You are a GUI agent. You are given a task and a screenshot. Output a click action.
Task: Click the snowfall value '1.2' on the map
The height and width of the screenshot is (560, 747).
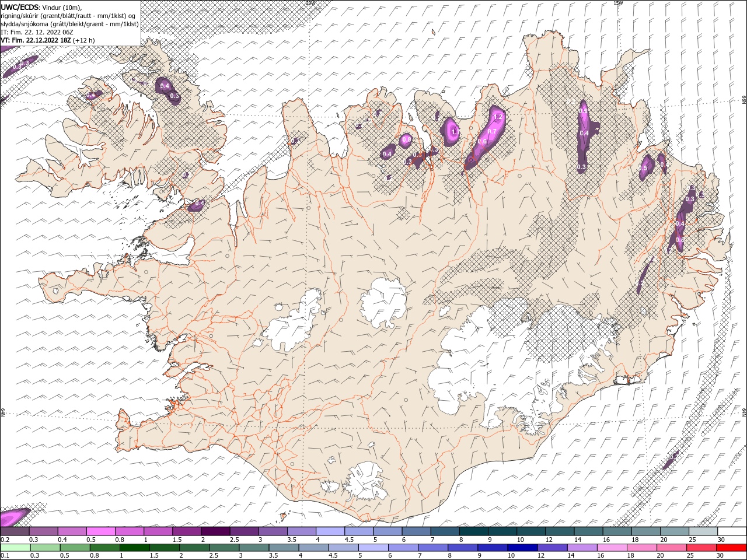[498, 117]
